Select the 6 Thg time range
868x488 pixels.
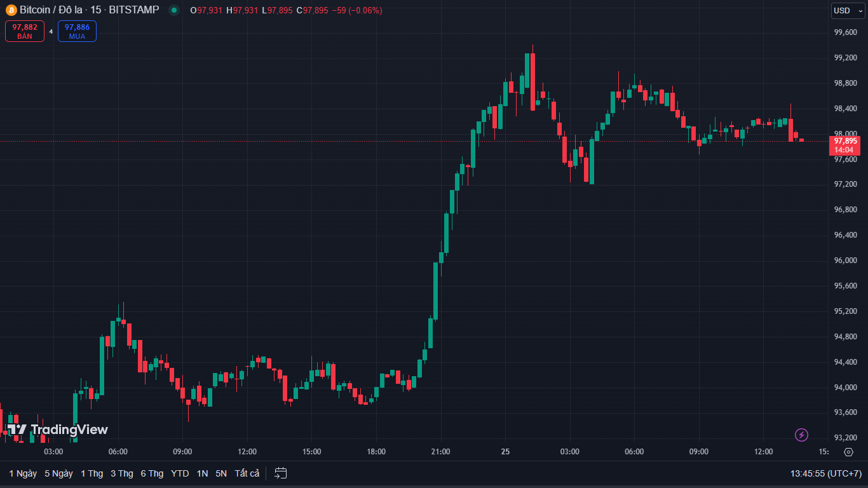(x=152, y=473)
